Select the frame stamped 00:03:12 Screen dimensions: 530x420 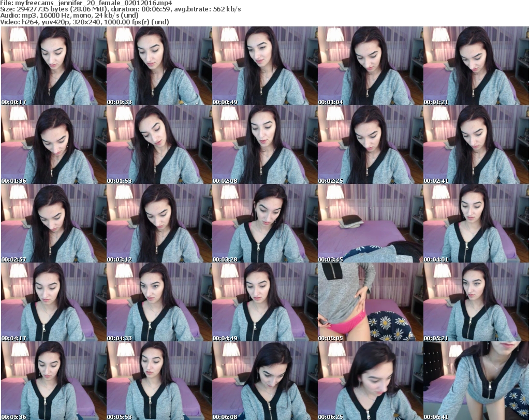tap(159, 224)
